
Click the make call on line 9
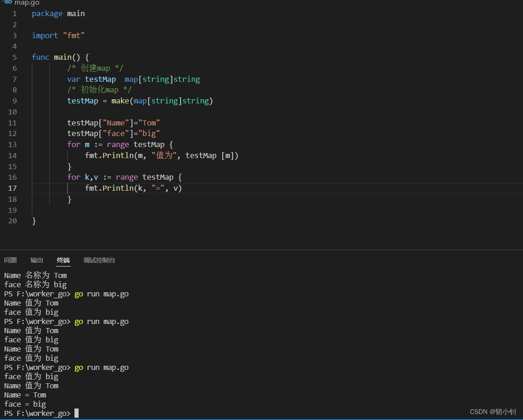(120, 101)
